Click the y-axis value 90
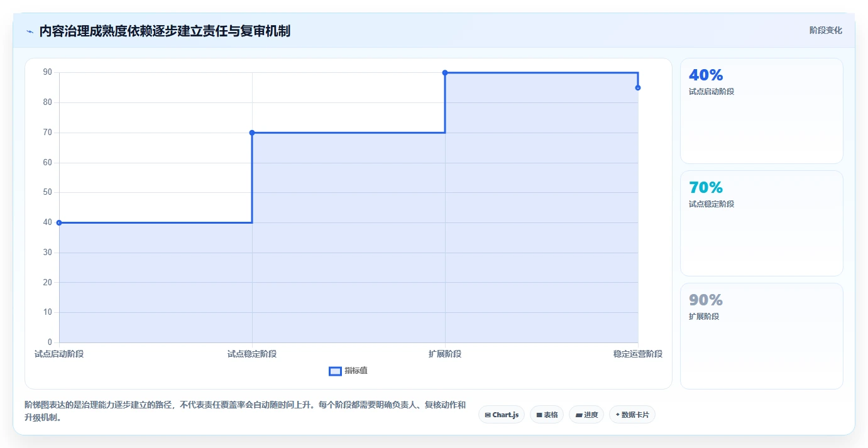Image resolution: width=868 pixels, height=448 pixels. click(x=48, y=72)
